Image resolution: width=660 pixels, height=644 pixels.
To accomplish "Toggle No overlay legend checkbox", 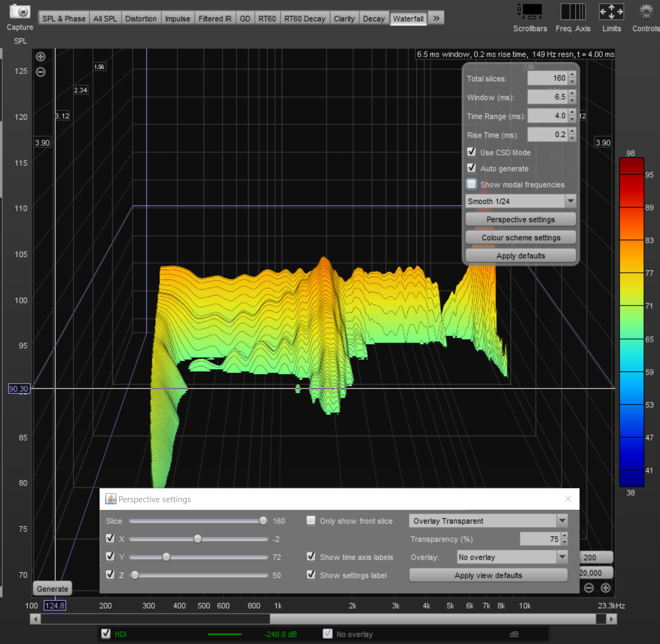I will coord(328,634).
